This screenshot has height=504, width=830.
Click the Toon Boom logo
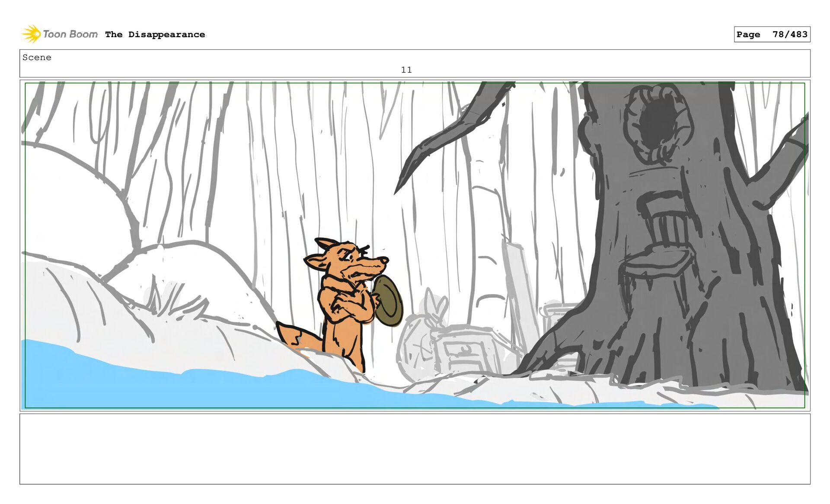[x=60, y=34]
